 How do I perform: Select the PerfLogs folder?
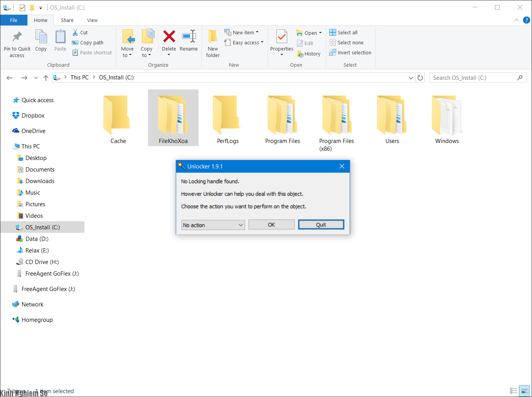point(228,119)
